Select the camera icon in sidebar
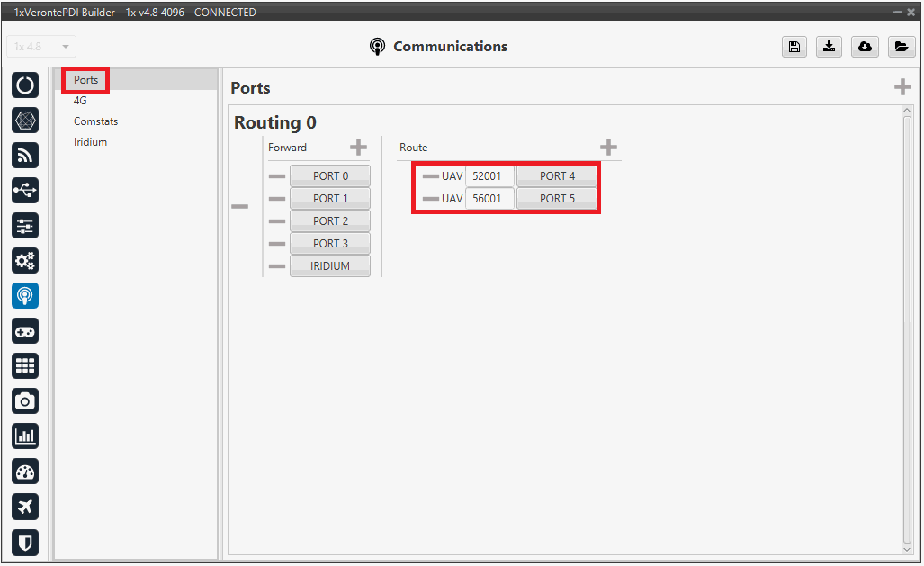Image resolution: width=924 pixels, height=566 pixels. (25, 401)
